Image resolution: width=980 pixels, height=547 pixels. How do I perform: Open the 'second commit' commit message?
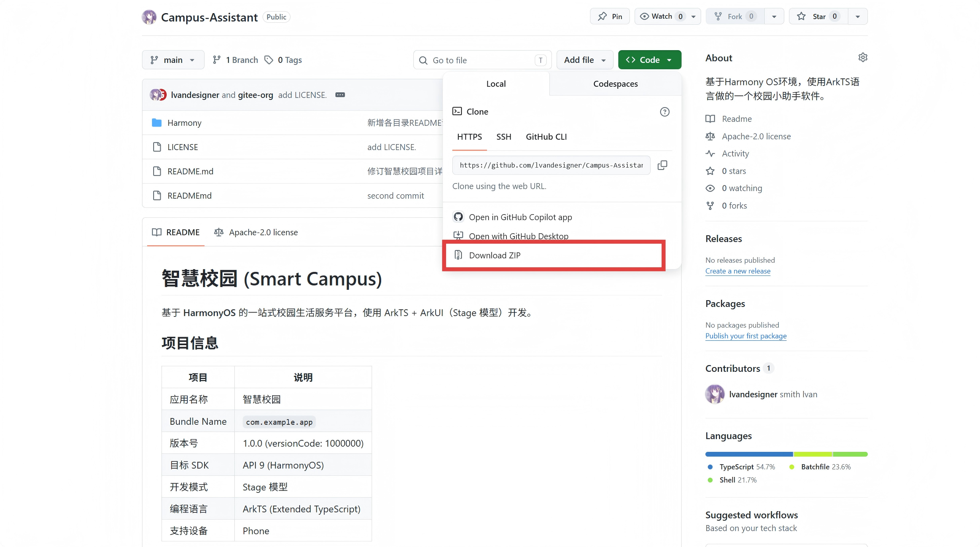click(x=396, y=196)
